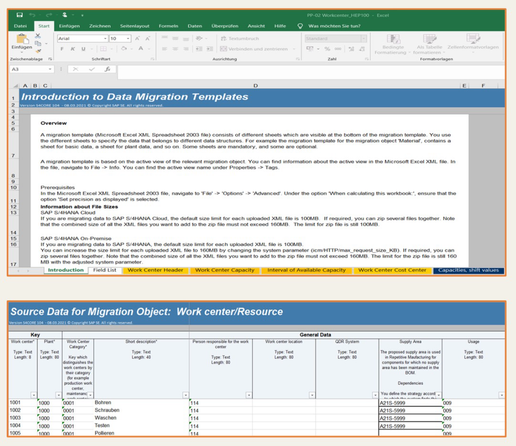Open the Name Box dropdown arrow

point(50,69)
